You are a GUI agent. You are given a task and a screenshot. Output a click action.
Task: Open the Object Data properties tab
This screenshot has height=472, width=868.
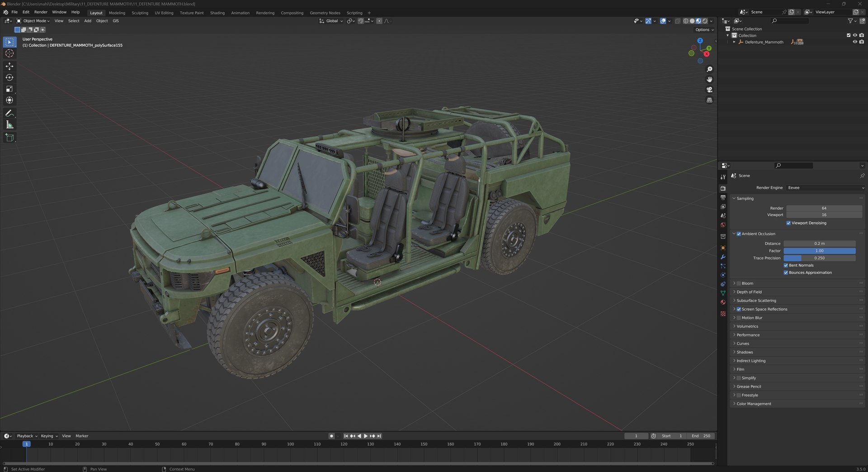point(723,293)
